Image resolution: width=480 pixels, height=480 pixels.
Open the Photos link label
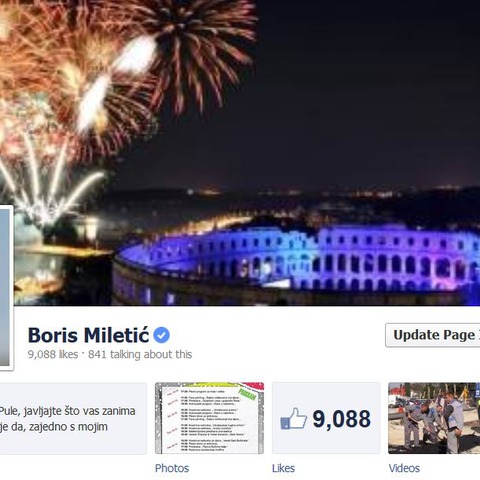(x=172, y=468)
